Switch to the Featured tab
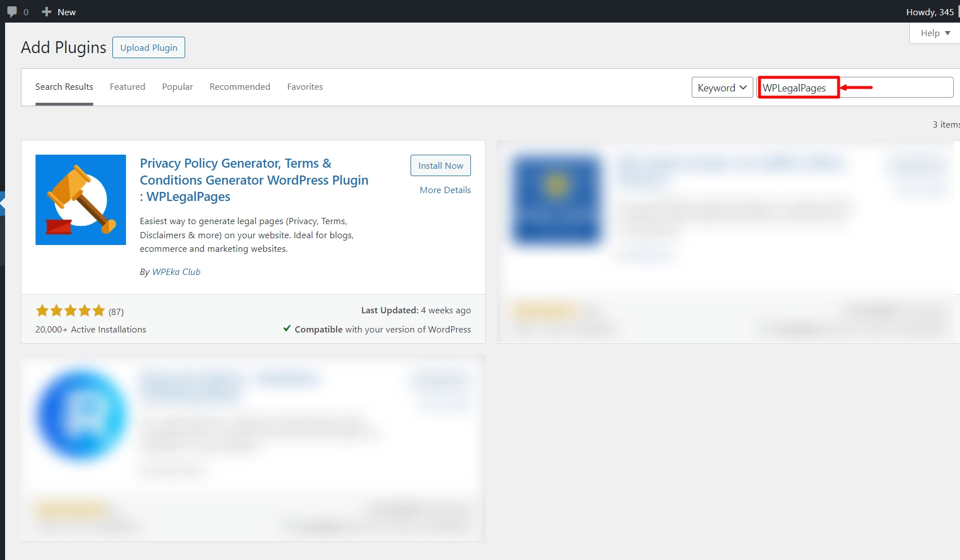Screen dimensions: 960x560 [x=127, y=86]
